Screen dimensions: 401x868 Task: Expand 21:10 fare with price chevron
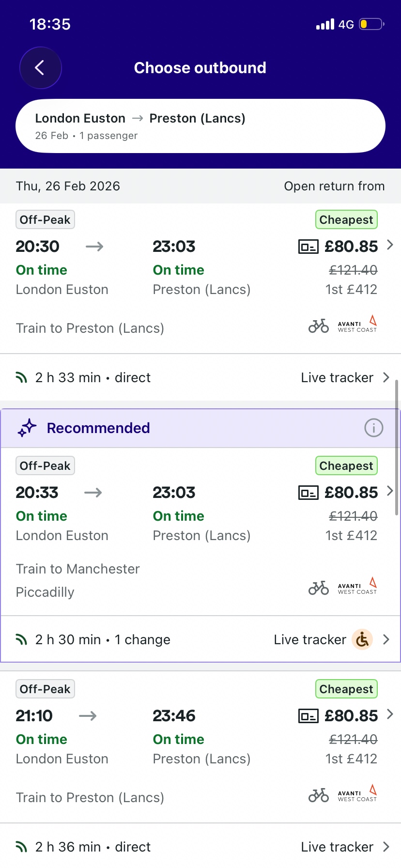390,714
